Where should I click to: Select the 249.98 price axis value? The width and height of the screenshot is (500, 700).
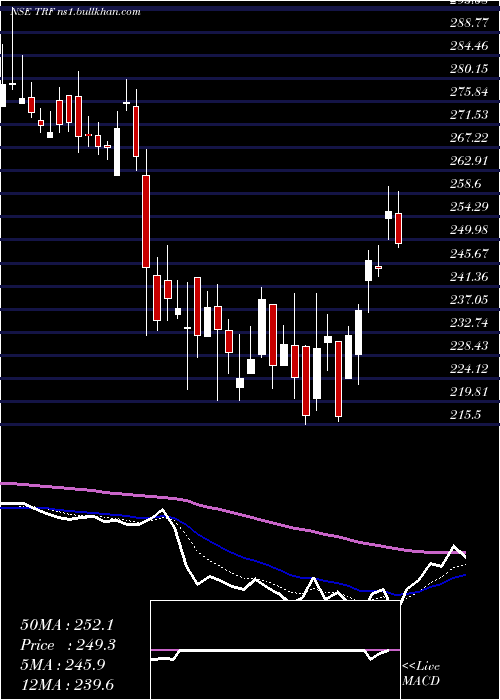pos(469,230)
